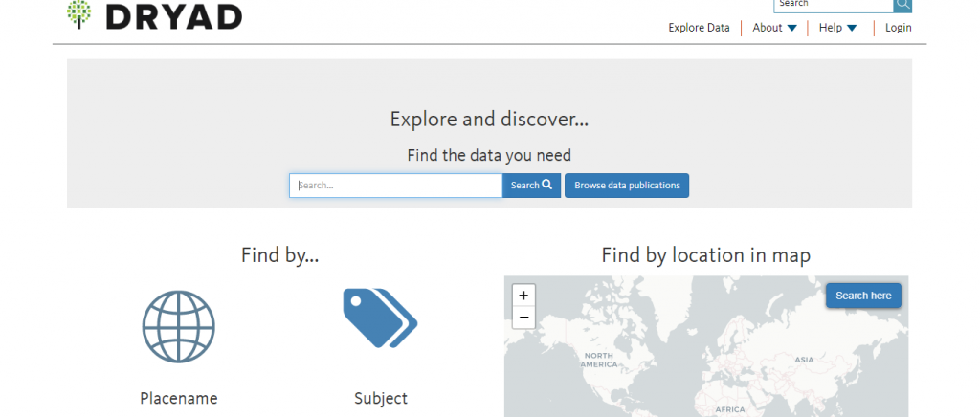Image resolution: width=980 pixels, height=417 pixels.
Task: Zoom in on the map
Action: [x=523, y=296]
